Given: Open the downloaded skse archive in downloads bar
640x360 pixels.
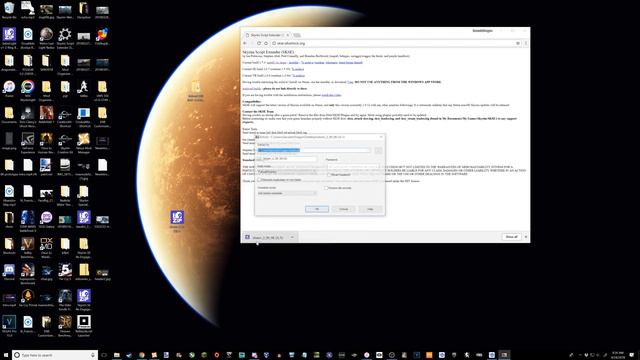Looking at the screenshot, I should pyautogui.click(x=266, y=237).
